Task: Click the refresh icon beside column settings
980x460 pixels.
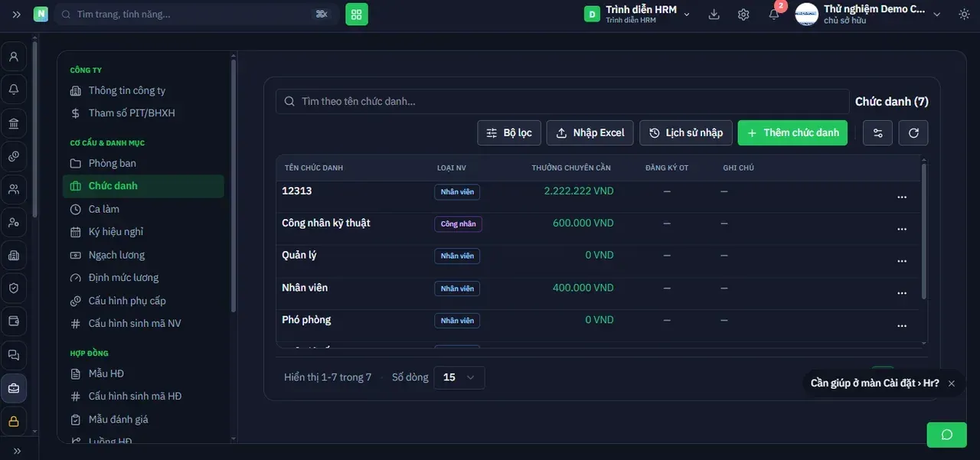Action: [913, 132]
